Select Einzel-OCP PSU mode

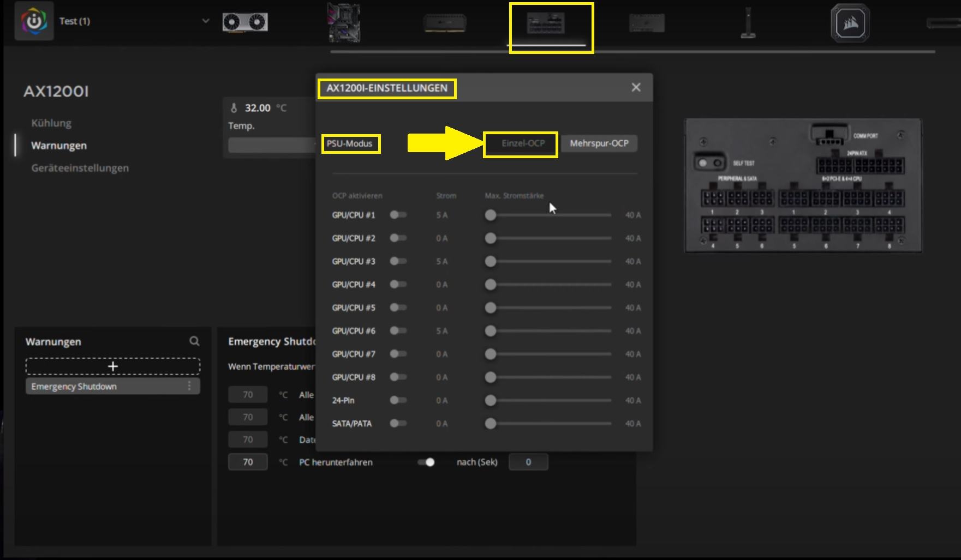click(x=523, y=143)
